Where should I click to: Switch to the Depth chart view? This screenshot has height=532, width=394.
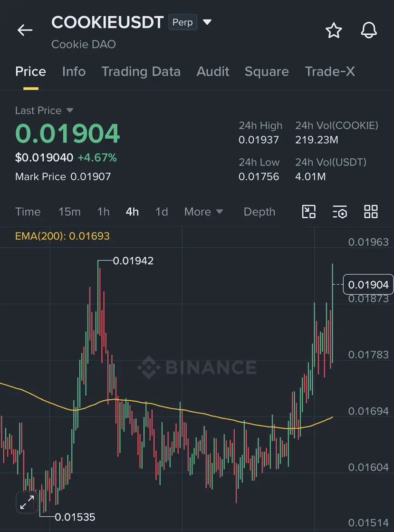[259, 212]
